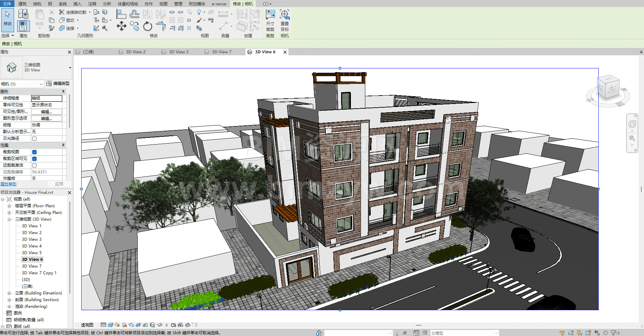
Task: Click the 重置目标 Reset Target button
Action: pos(285,20)
